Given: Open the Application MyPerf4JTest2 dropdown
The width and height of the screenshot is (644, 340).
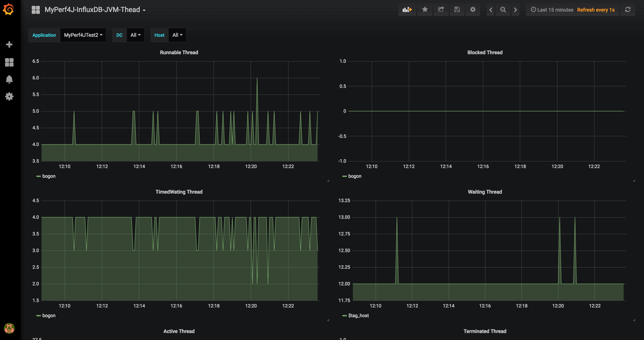Looking at the screenshot, I should (x=83, y=35).
